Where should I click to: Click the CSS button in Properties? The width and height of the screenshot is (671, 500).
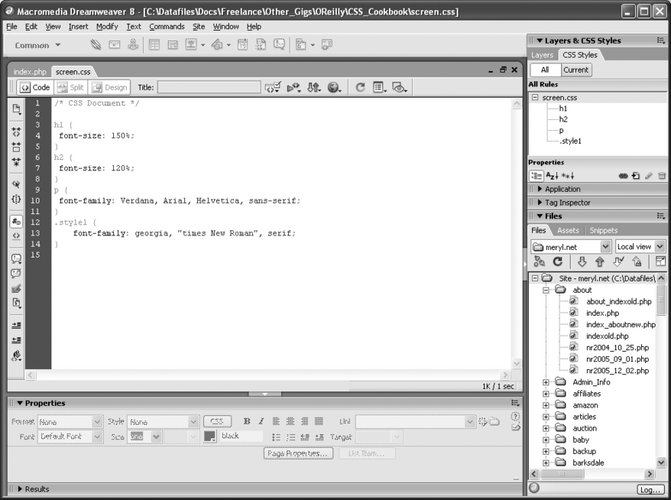tap(217, 421)
